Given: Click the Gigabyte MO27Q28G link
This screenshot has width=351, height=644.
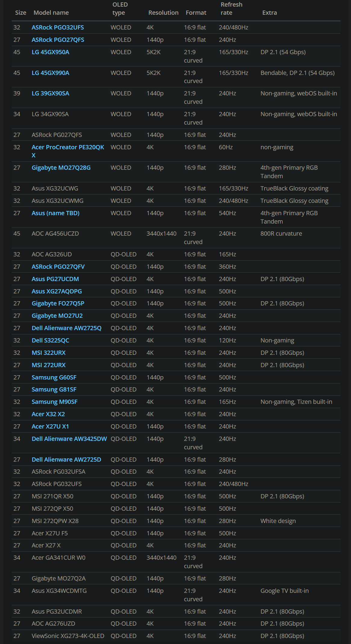Looking at the screenshot, I should [61, 168].
